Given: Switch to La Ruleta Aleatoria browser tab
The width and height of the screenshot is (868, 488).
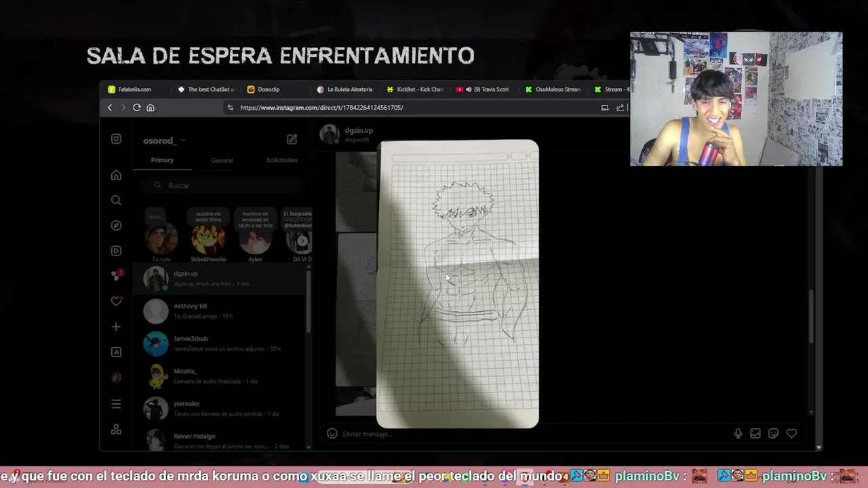Looking at the screenshot, I should pos(344,89).
